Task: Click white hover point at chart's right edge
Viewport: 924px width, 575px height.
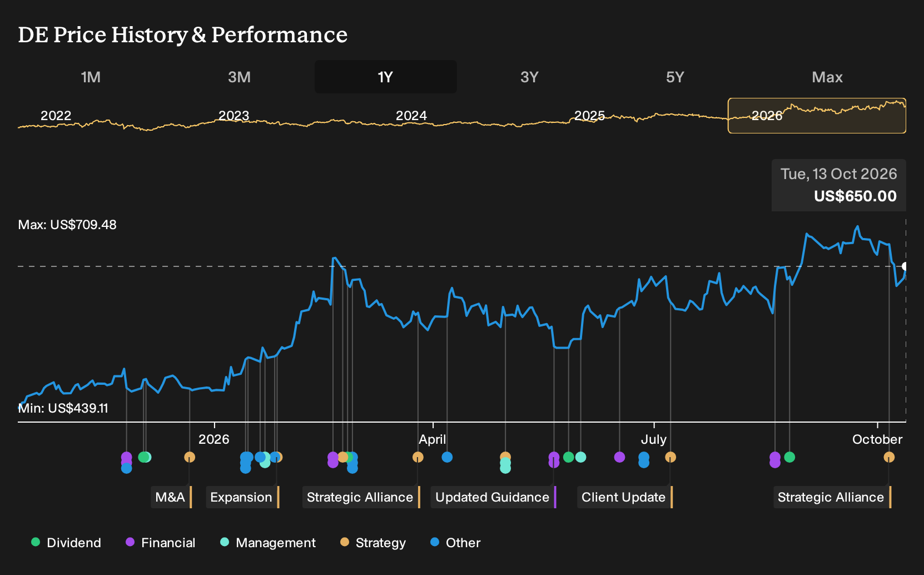Action: (905, 266)
